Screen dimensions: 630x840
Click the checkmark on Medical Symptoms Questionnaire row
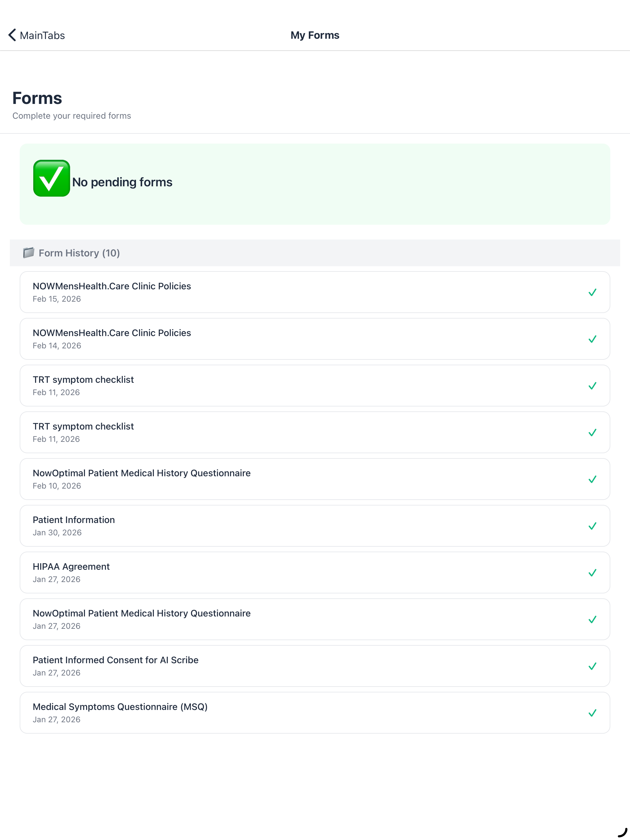pyautogui.click(x=592, y=712)
